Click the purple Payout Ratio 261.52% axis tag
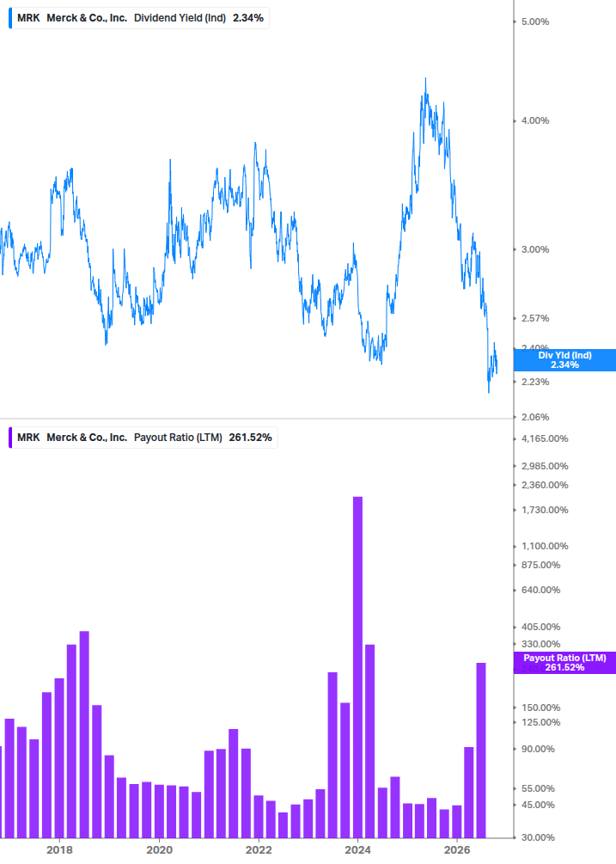This screenshot has height=864, width=616. coord(564,662)
